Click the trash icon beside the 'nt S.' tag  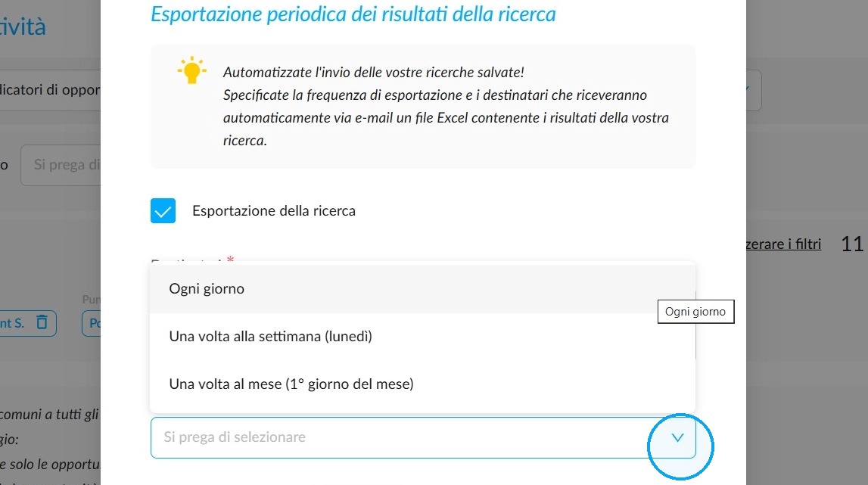(x=42, y=322)
